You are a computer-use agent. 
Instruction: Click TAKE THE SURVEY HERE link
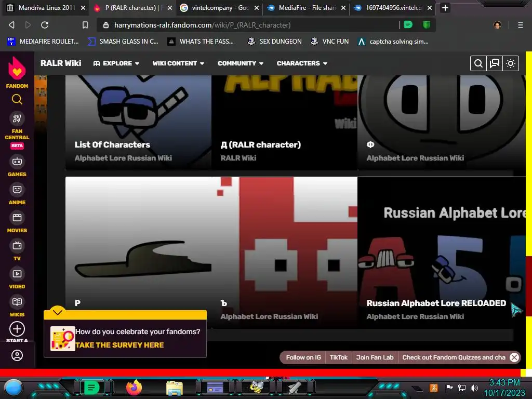[x=119, y=345]
